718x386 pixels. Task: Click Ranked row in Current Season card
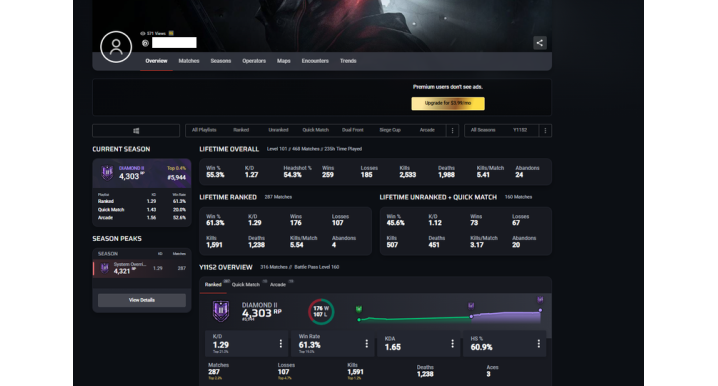(x=141, y=201)
